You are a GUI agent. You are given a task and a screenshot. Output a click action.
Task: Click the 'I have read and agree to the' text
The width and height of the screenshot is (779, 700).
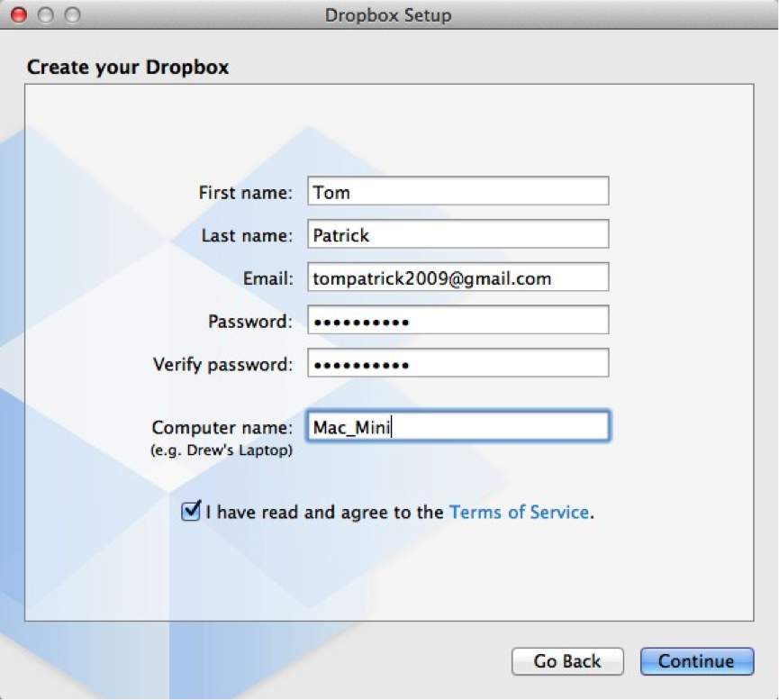click(x=324, y=512)
